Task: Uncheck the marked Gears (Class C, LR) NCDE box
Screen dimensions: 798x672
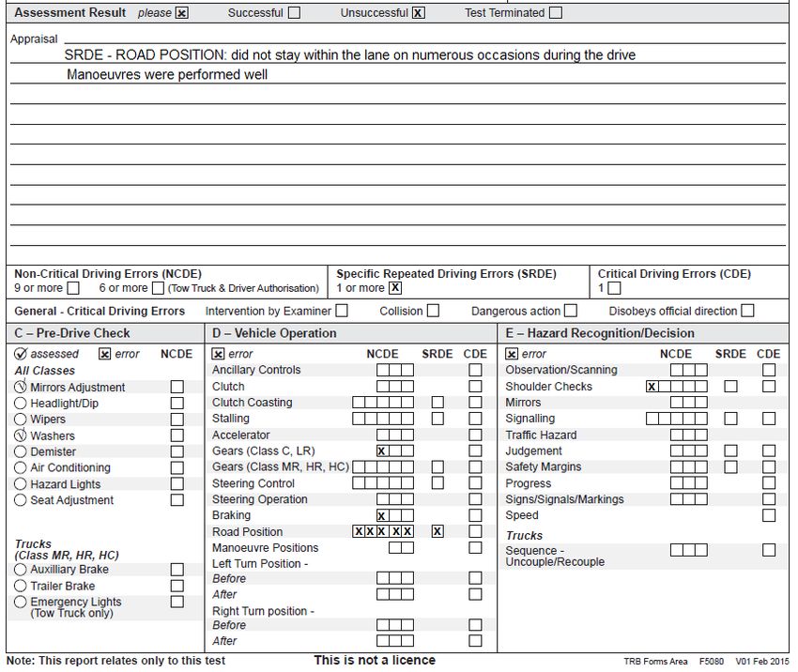Action: click(x=383, y=451)
